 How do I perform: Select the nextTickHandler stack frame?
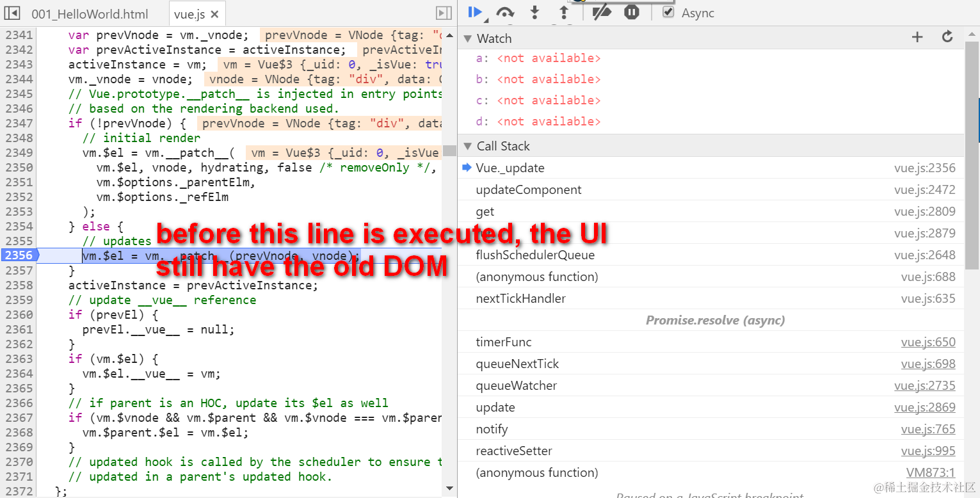point(711,298)
